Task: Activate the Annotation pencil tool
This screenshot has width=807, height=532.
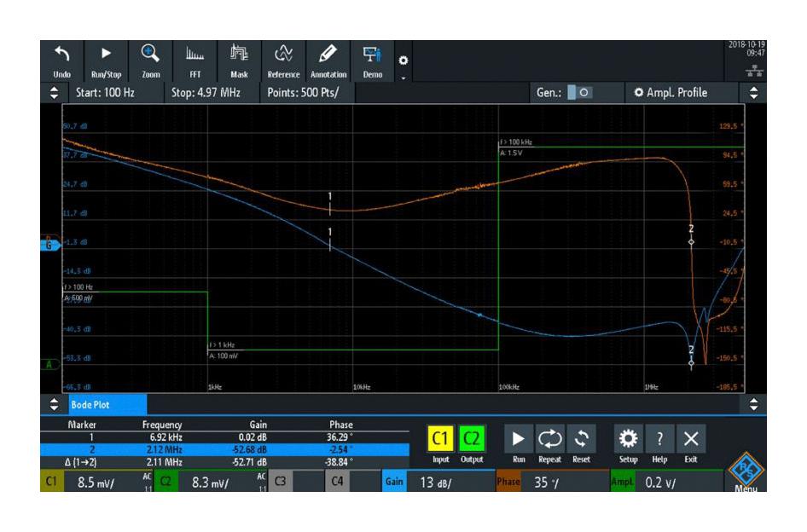Action: 328,58
